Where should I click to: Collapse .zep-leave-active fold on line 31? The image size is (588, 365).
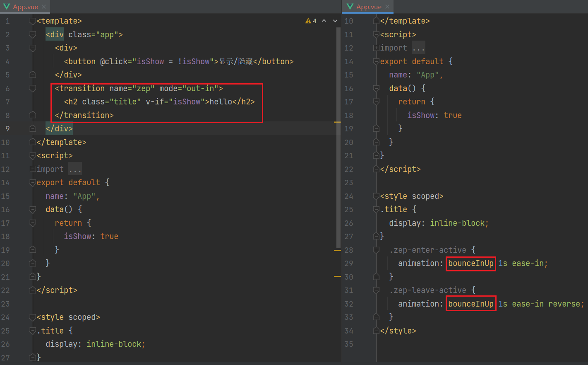click(x=376, y=290)
